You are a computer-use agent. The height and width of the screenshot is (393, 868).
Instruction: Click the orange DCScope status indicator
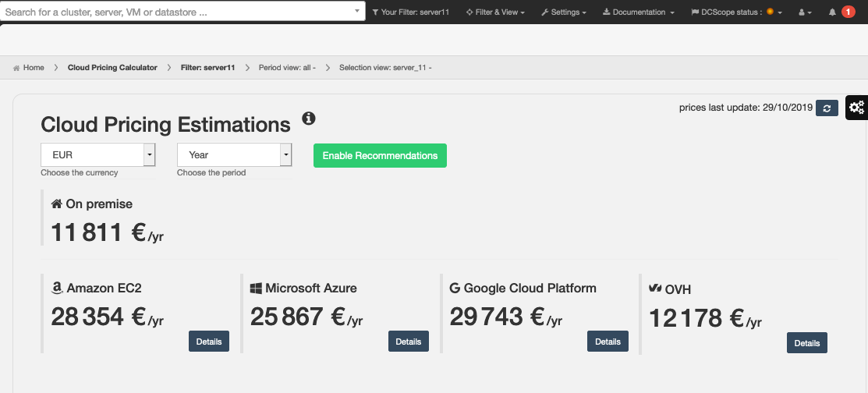point(770,12)
